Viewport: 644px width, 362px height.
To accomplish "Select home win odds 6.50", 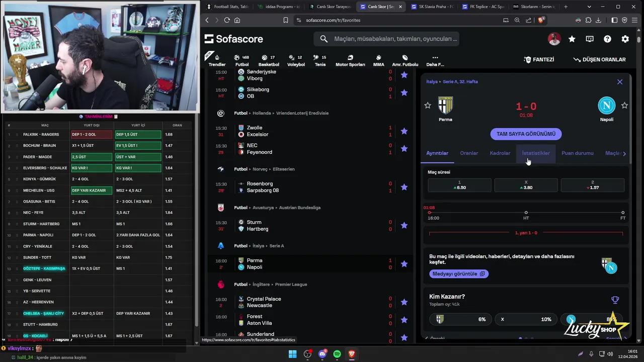I will pyautogui.click(x=459, y=185).
